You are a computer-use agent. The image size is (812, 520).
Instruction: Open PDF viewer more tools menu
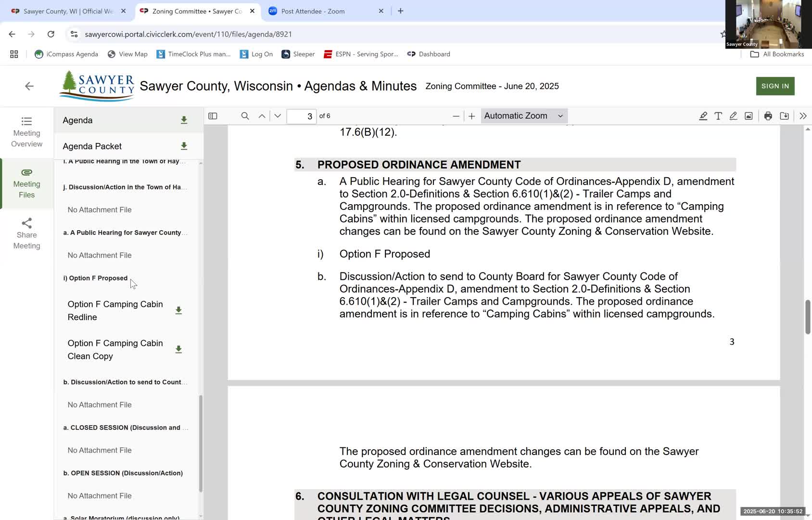(803, 116)
